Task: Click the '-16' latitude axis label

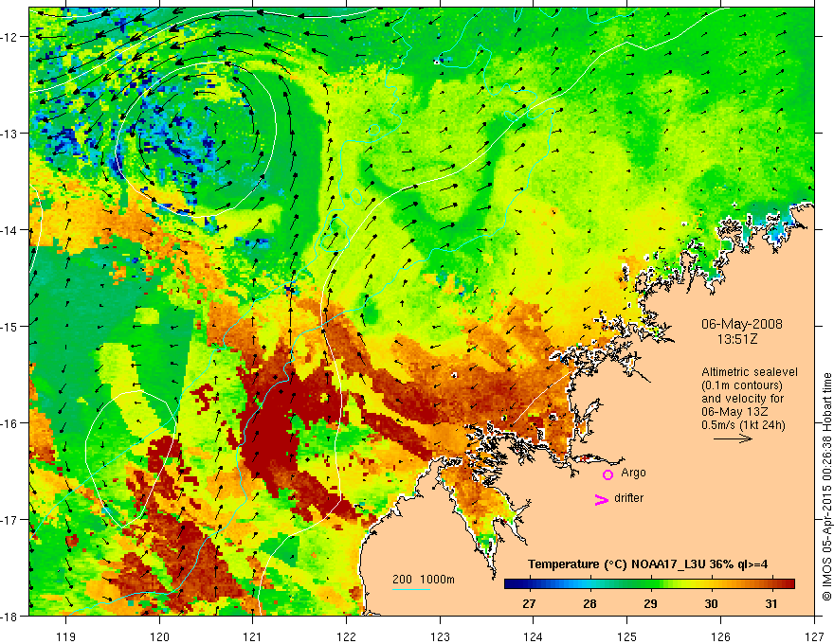Action: pyautogui.click(x=9, y=423)
